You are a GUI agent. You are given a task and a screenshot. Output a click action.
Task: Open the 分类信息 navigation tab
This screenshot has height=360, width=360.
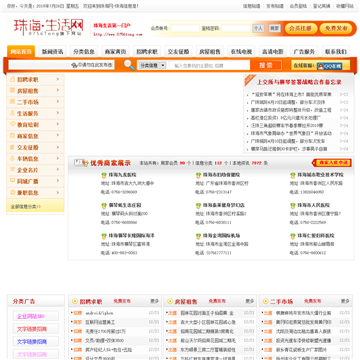84,51
